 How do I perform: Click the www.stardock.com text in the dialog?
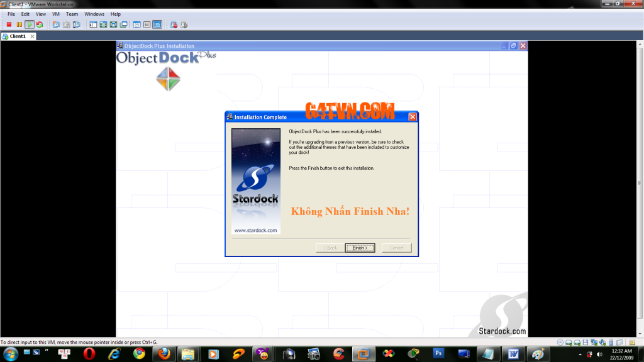255,230
